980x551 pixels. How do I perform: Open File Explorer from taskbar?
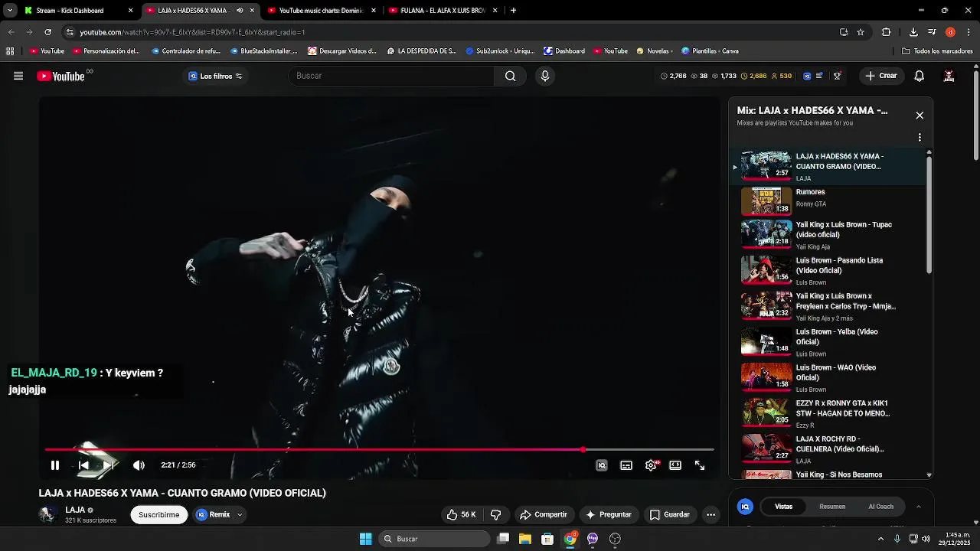[x=525, y=539]
